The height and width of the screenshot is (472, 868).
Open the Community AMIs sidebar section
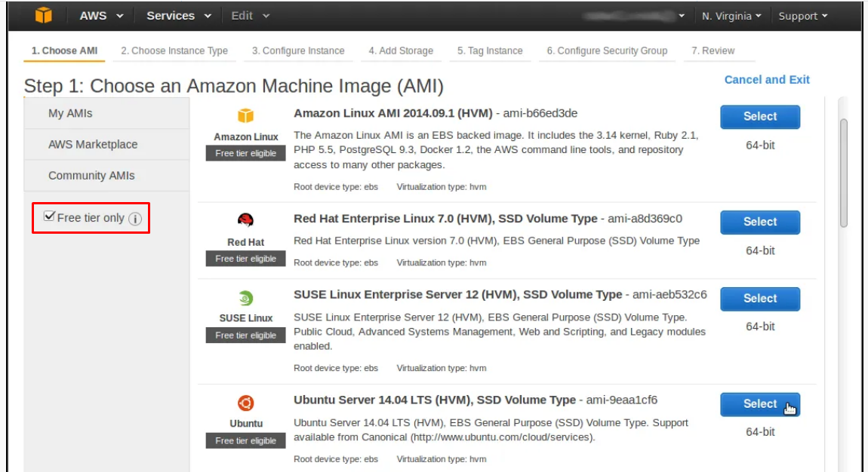coord(107,175)
